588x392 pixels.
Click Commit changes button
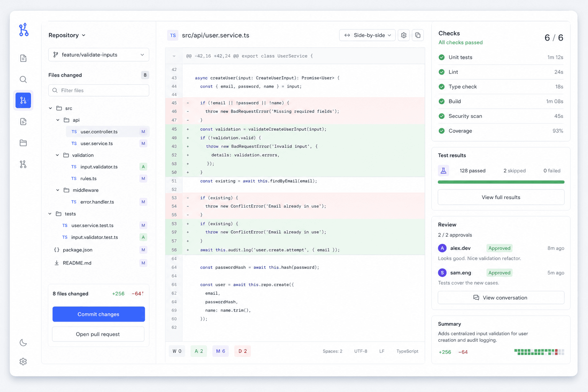(x=99, y=314)
